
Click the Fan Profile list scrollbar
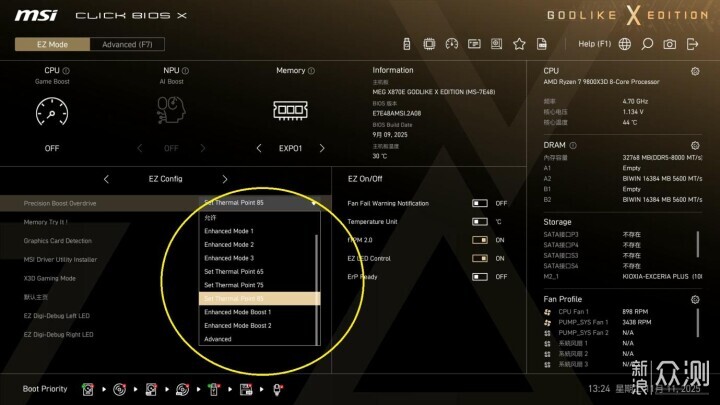pos(698,322)
